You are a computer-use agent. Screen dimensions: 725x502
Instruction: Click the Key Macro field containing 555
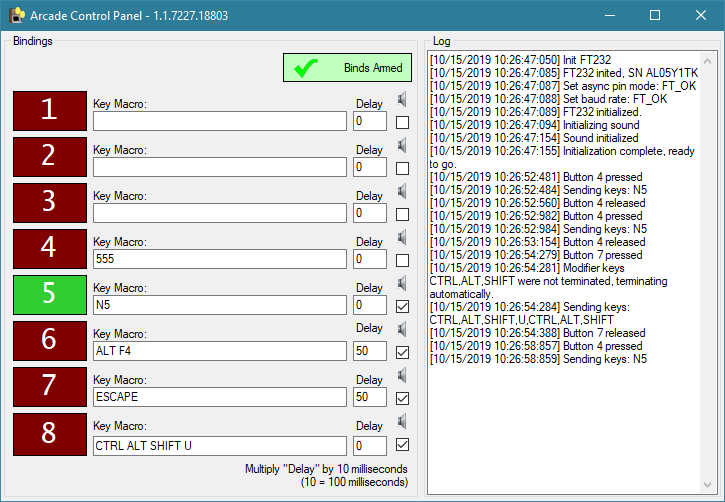[x=220, y=259]
